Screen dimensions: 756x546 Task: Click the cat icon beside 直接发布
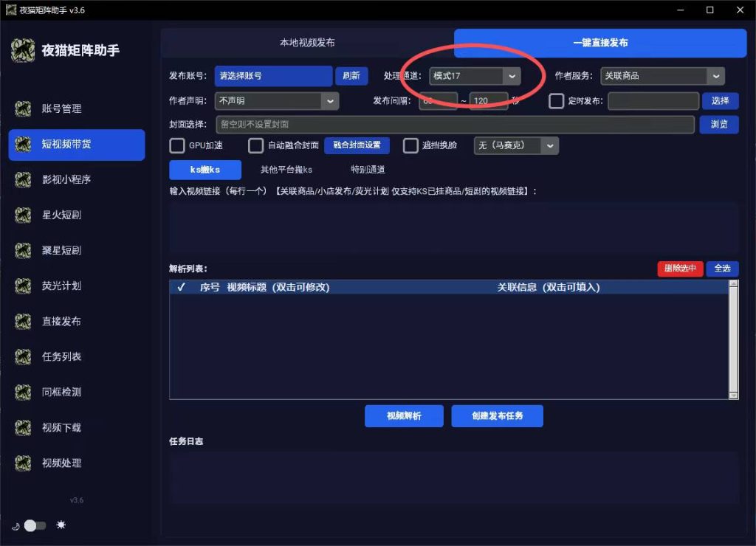23,321
